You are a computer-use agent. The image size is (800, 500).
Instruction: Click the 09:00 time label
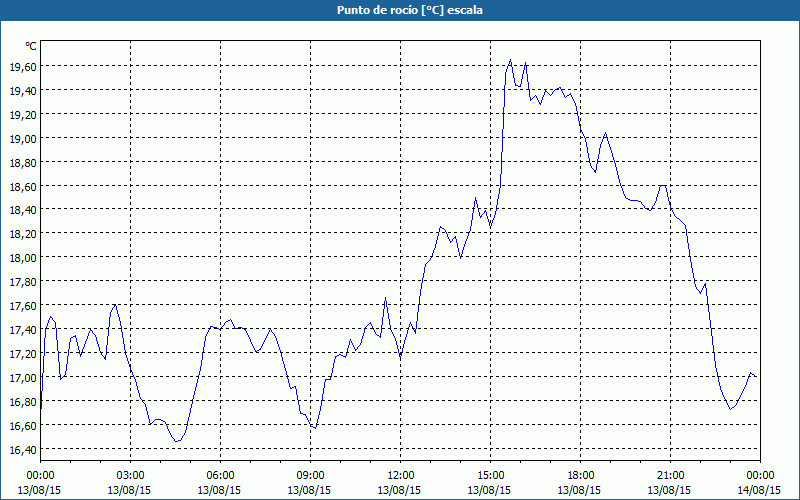[310, 476]
